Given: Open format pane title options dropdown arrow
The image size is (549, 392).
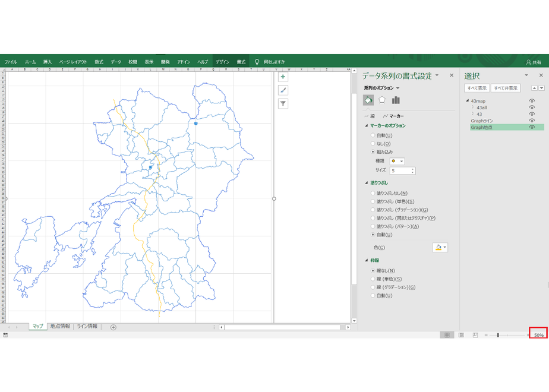Looking at the screenshot, I should click(437, 75).
